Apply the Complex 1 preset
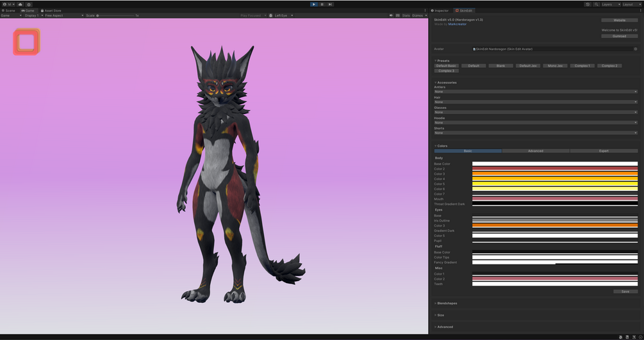 click(x=582, y=66)
